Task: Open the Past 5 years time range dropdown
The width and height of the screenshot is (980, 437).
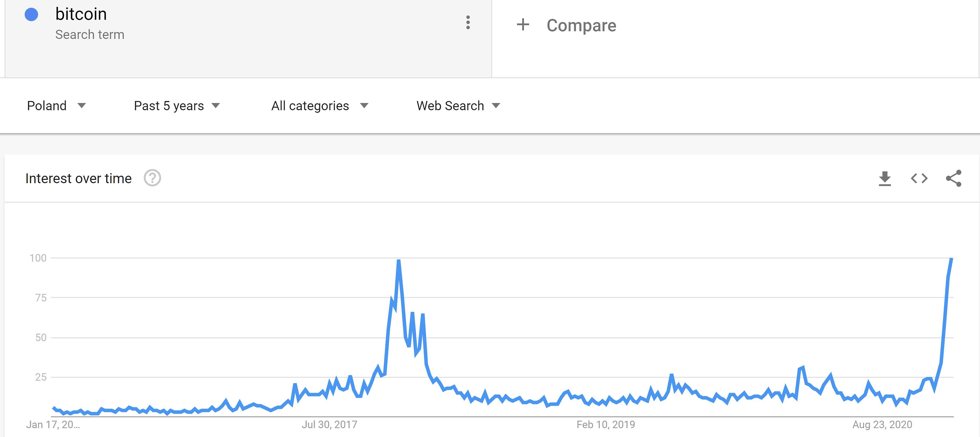Action: coord(177,106)
